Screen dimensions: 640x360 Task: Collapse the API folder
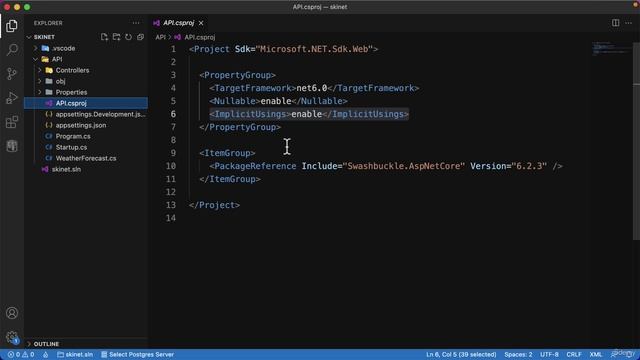point(36,59)
